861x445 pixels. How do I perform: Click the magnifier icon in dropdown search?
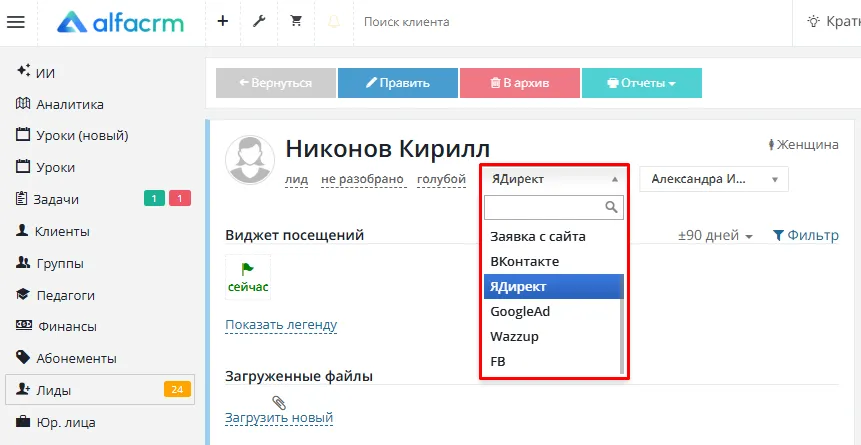click(611, 207)
